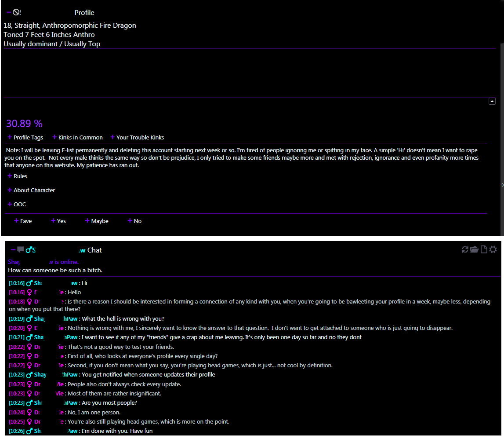Click the [10:16] timestamp of 'Hi'
This screenshot has height=439, width=504.
click(17, 283)
